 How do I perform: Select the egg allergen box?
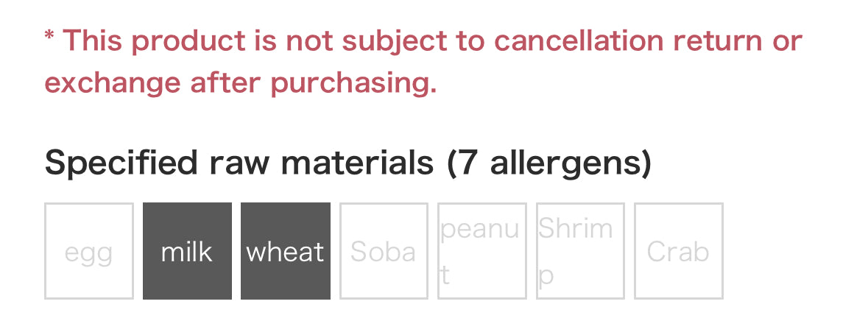click(x=89, y=251)
